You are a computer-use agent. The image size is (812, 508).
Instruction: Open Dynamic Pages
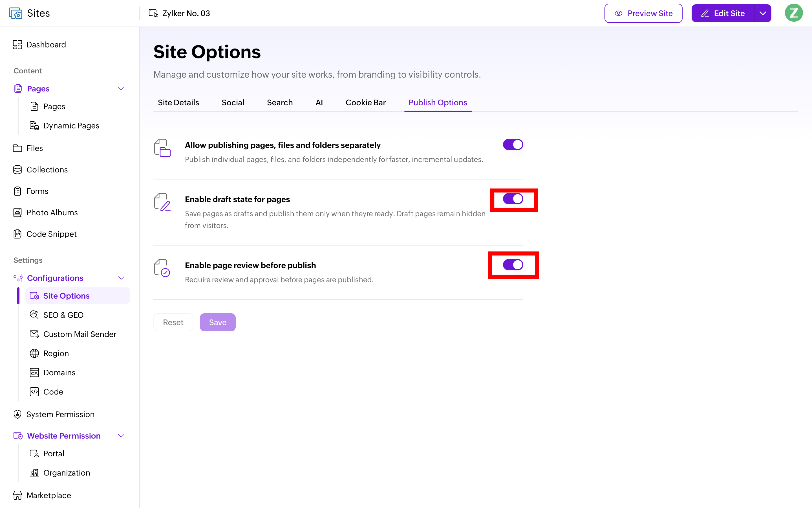64,126
